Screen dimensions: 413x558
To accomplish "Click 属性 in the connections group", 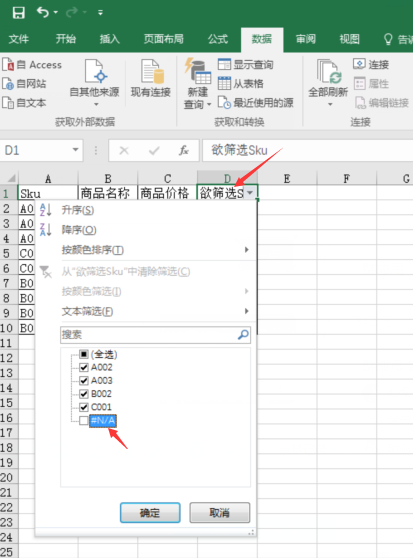I will (371, 84).
